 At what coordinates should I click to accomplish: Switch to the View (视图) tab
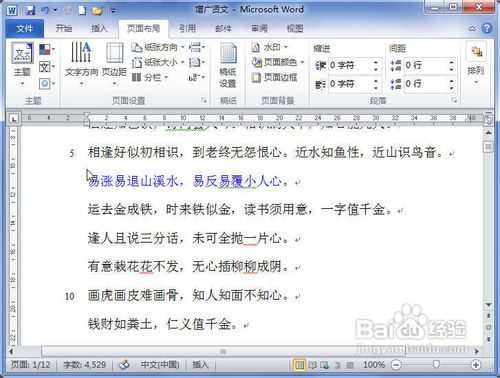[295, 29]
